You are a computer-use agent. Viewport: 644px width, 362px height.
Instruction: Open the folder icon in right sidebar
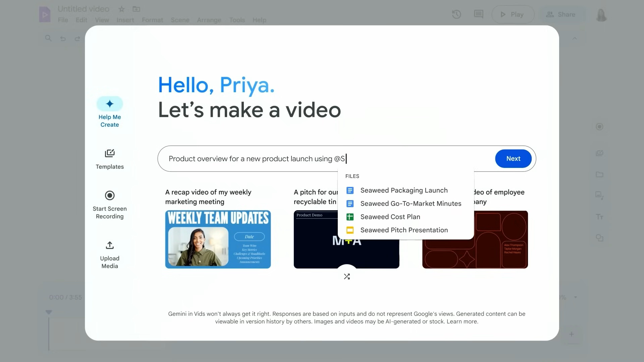(599, 175)
